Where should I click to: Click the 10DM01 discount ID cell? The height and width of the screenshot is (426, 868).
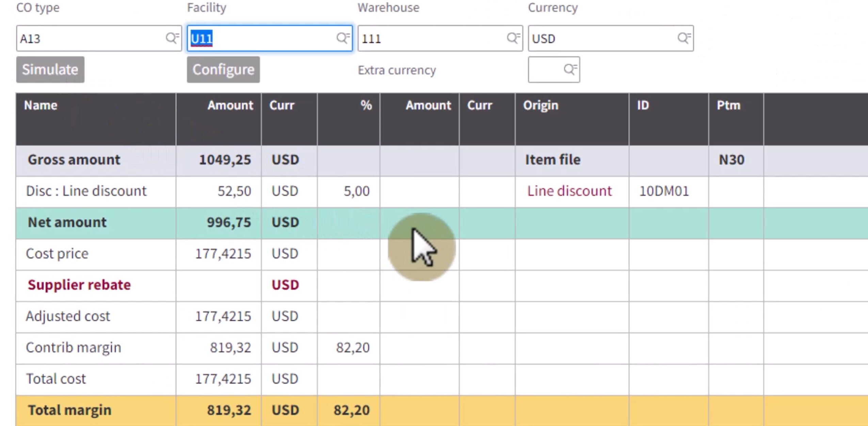664,191
